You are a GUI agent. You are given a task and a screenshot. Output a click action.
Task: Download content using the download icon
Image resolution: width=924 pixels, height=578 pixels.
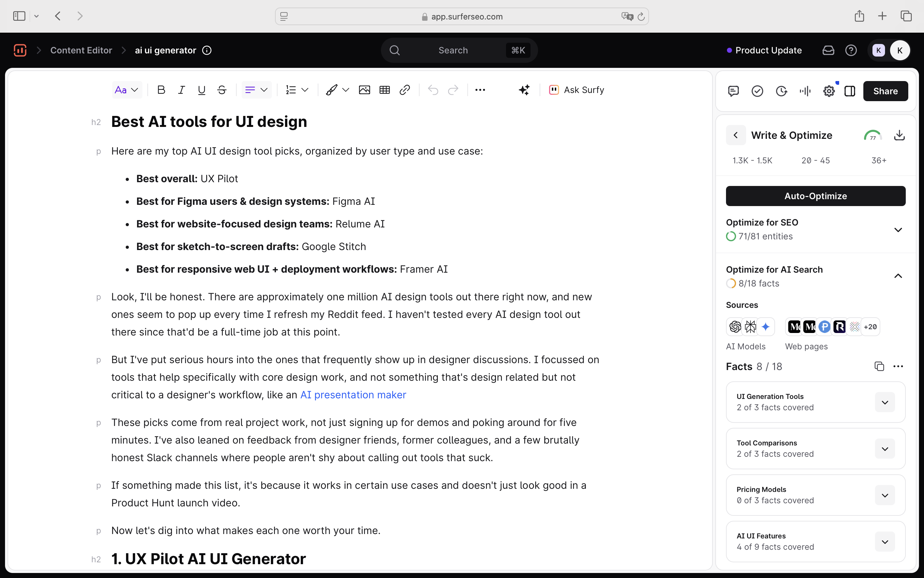pos(899,135)
